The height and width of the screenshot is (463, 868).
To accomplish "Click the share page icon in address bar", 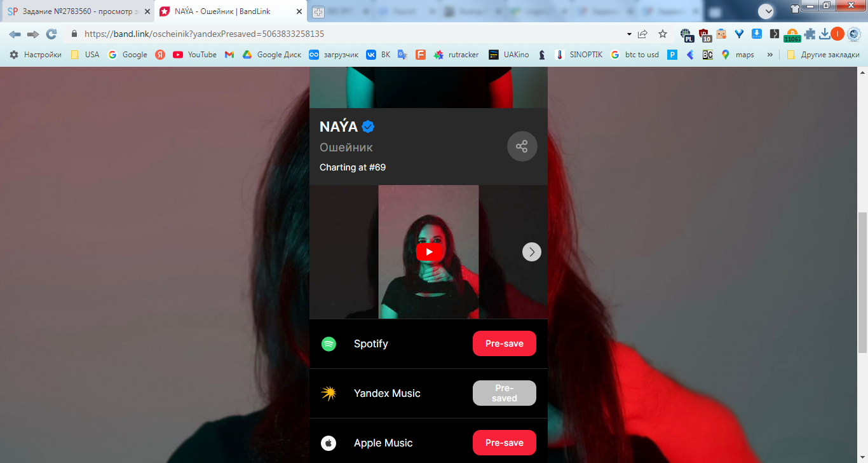I will 642,34.
